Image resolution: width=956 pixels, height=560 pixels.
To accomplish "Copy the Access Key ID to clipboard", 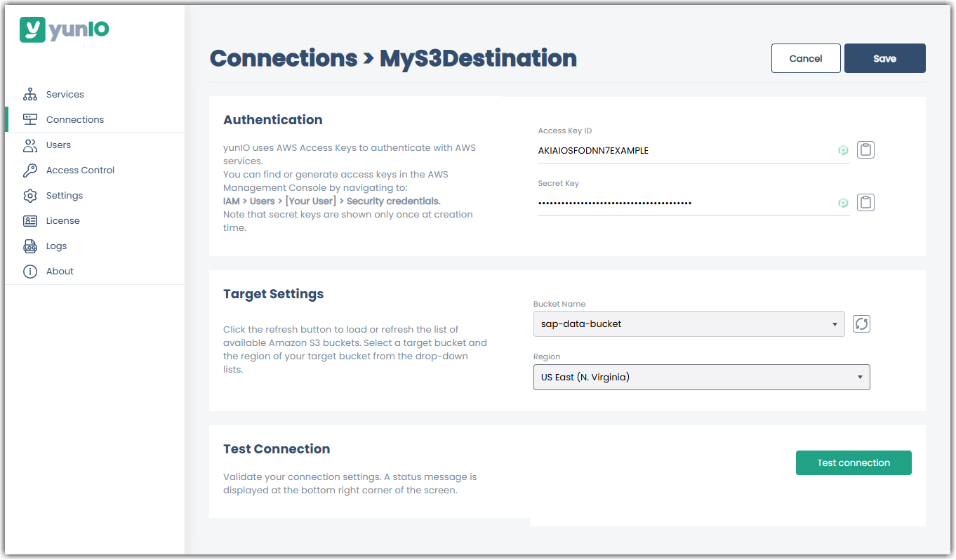I will pyautogui.click(x=865, y=149).
